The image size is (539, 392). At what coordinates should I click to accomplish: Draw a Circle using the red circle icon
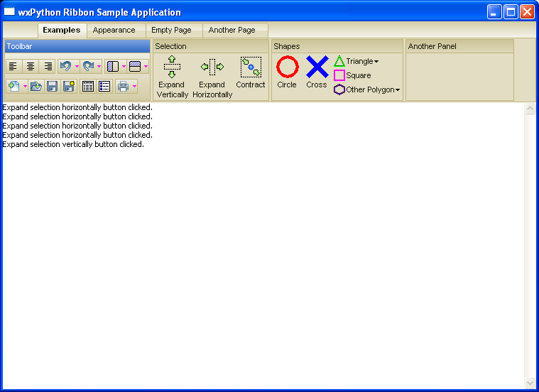[x=287, y=73]
